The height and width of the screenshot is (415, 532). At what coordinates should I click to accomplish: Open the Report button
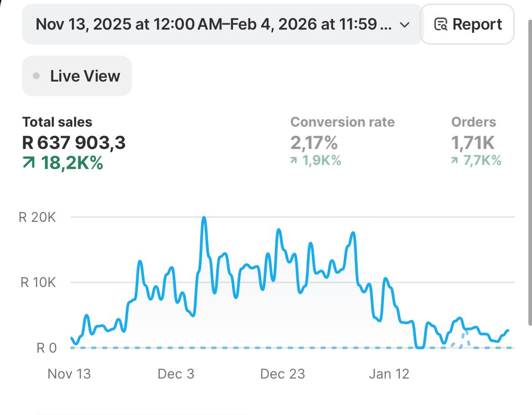467,24
